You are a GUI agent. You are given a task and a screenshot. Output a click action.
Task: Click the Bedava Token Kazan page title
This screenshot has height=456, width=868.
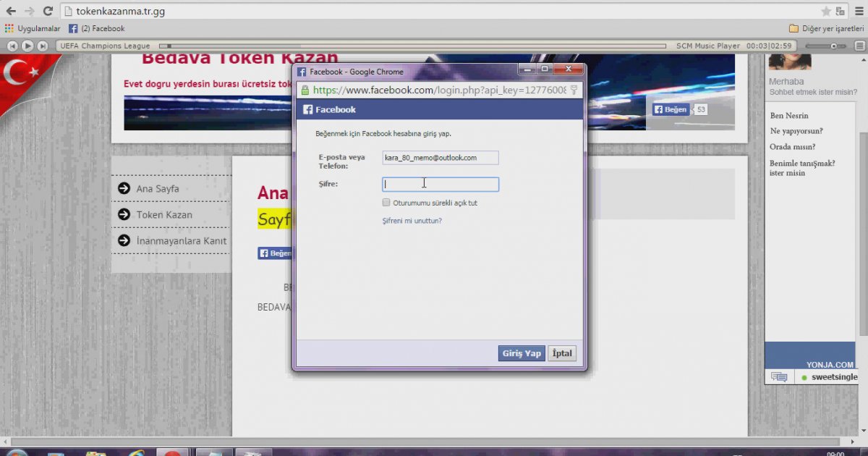(239, 58)
